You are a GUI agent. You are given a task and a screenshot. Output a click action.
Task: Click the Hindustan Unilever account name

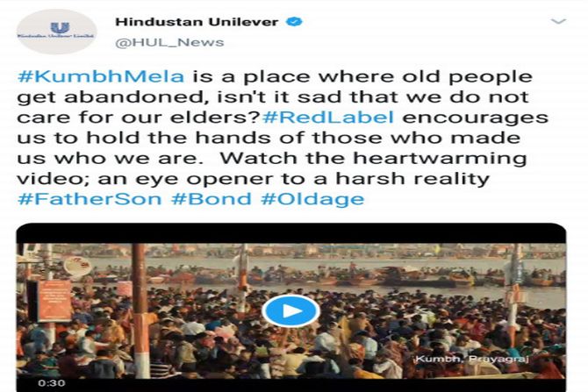(x=197, y=22)
